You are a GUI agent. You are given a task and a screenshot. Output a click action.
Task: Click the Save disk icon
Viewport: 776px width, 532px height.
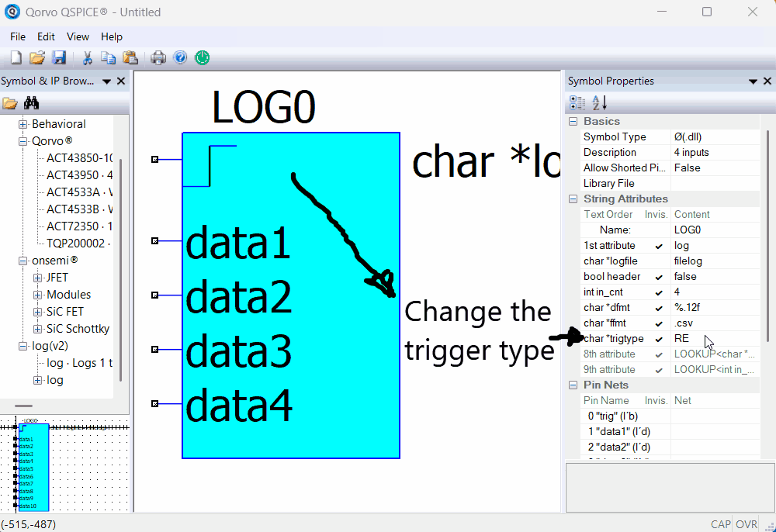point(60,58)
